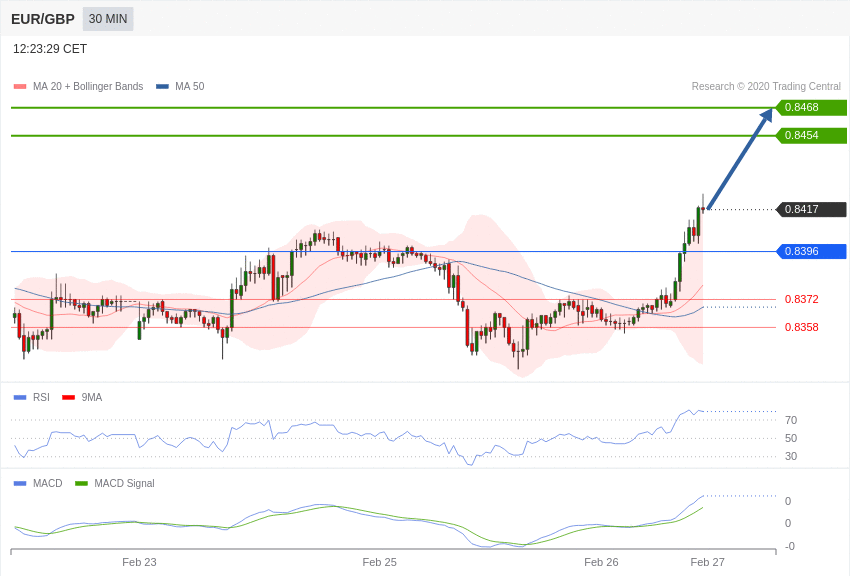Select the 0.8454 resistance price tag
Image resolution: width=850 pixels, height=576 pixels.
click(x=812, y=135)
